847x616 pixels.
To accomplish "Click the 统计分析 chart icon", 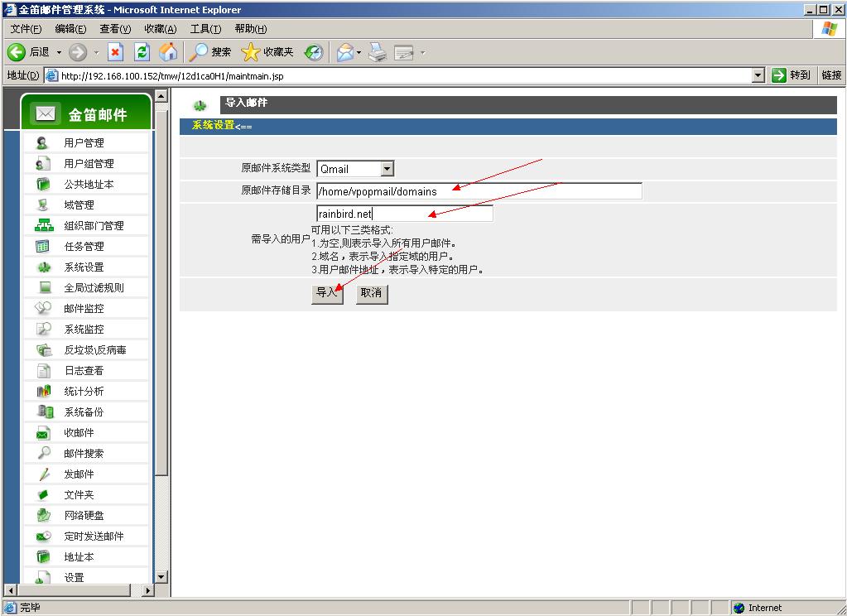I will point(43,391).
